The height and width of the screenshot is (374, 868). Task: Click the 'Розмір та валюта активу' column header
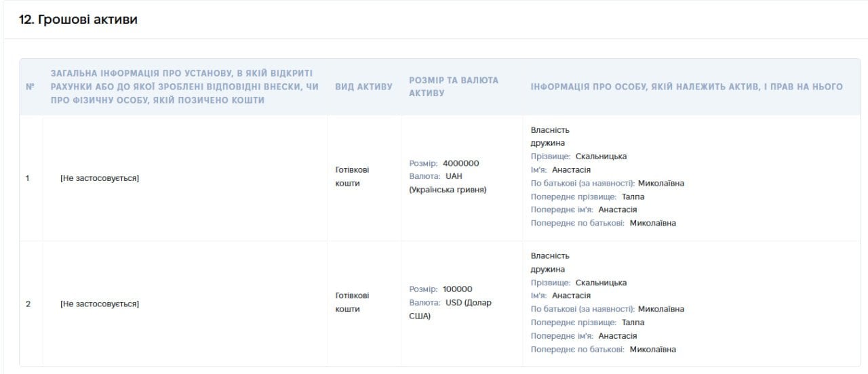coord(454,87)
